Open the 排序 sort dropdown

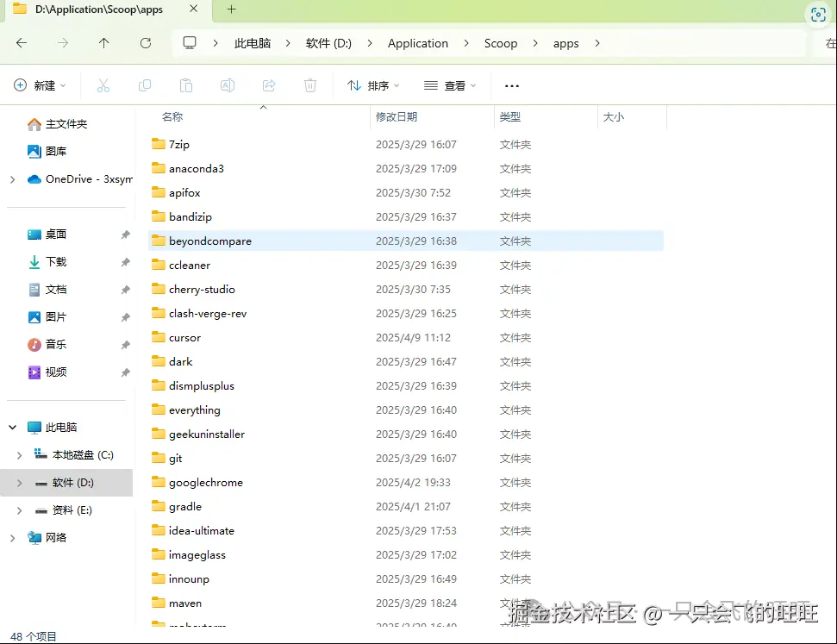pos(377,85)
